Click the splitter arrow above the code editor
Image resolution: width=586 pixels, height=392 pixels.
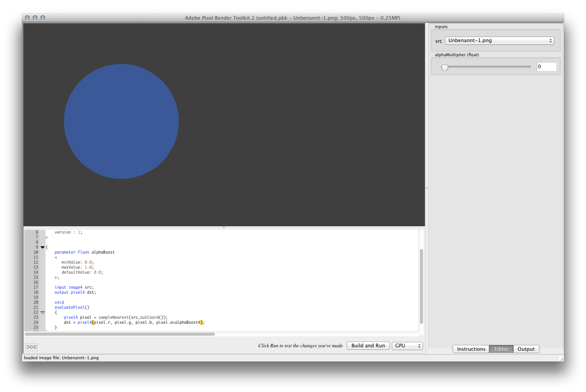pos(224,227)
